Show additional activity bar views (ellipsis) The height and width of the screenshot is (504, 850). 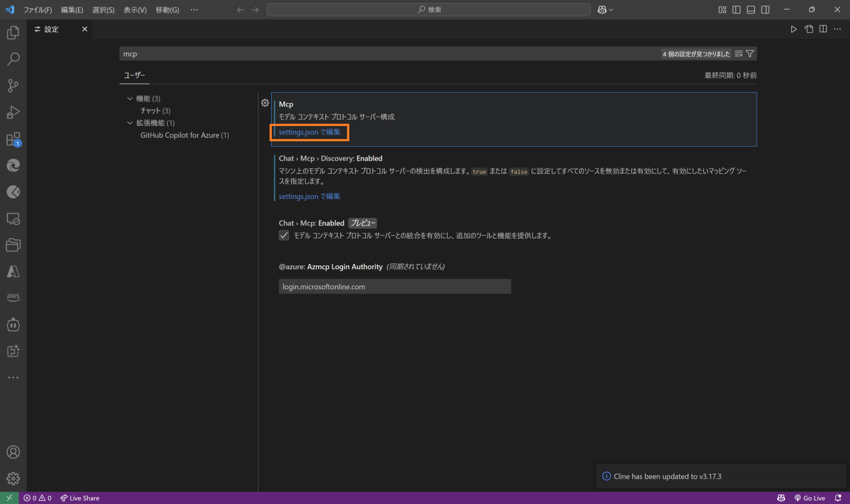point(13,377)
